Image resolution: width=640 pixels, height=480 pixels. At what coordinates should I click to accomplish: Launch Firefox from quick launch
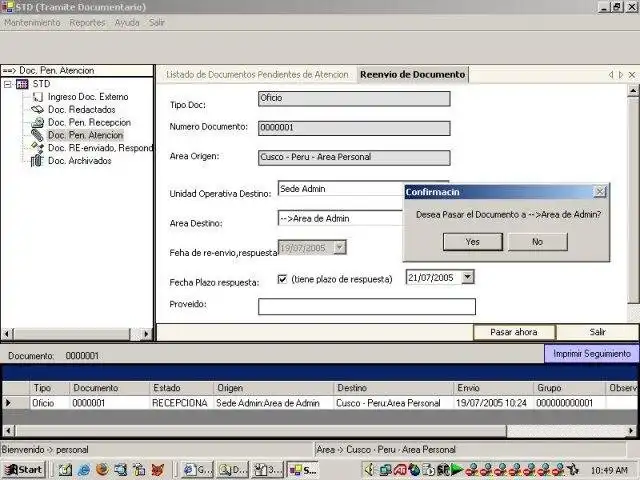102,470
